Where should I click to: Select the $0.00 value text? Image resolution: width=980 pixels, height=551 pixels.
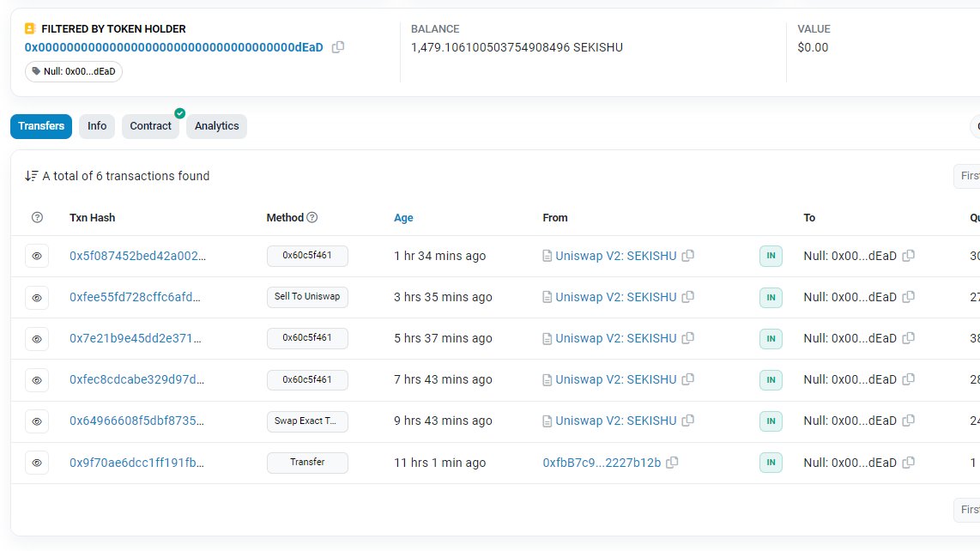pyautogui.click(x=813, y=47)
